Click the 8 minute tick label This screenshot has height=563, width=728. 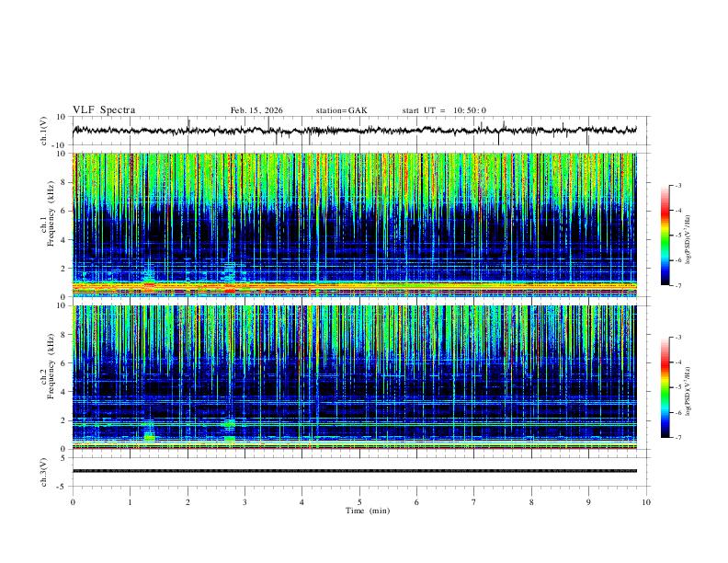pos(531,502)
